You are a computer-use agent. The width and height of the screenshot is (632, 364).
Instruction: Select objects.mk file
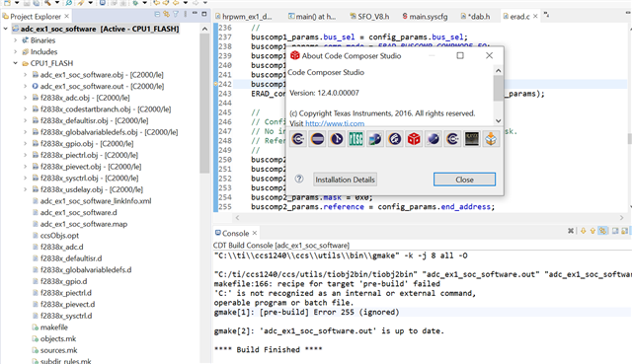pyautogui.click(x=58, y=338)
